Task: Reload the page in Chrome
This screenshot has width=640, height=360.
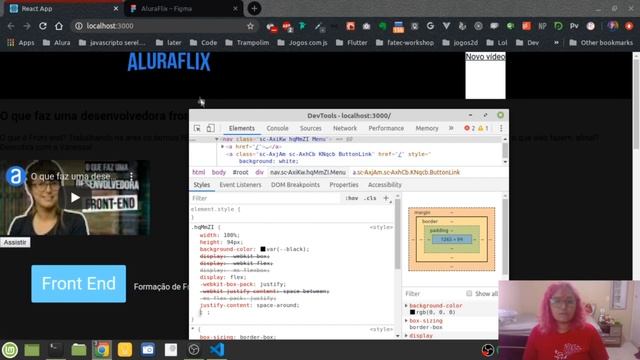Action: (x=42, y=26)
